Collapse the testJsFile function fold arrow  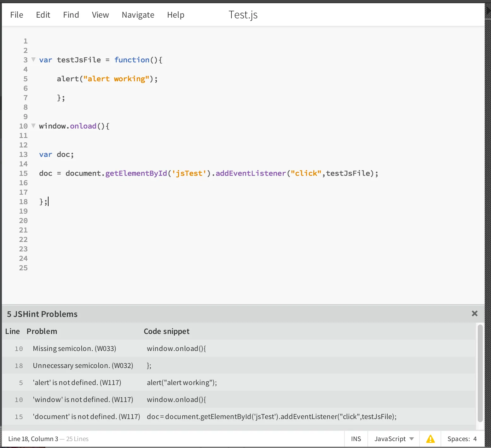point(33,60)
